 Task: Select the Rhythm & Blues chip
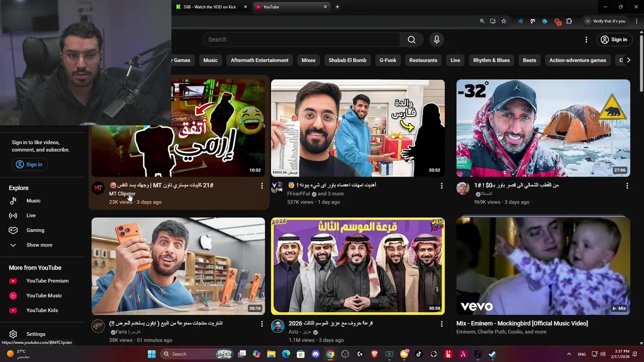click(492, 60)
